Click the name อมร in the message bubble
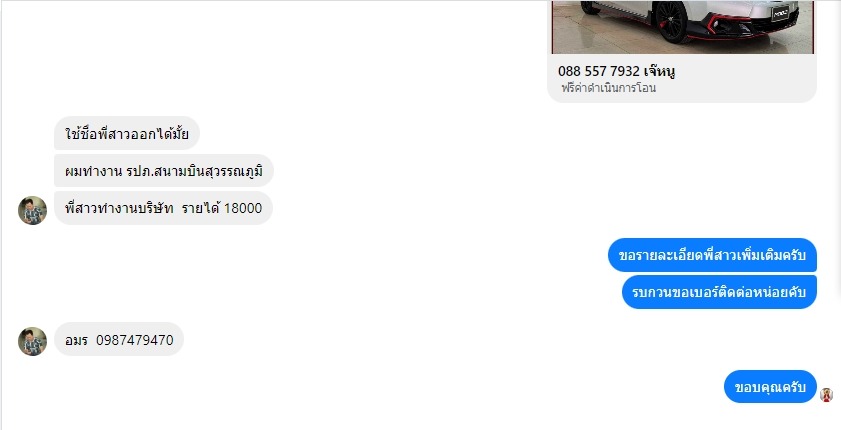 [76, 340]
